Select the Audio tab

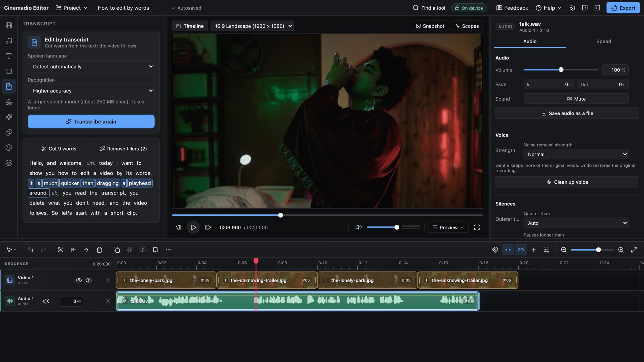pos(530,41)
